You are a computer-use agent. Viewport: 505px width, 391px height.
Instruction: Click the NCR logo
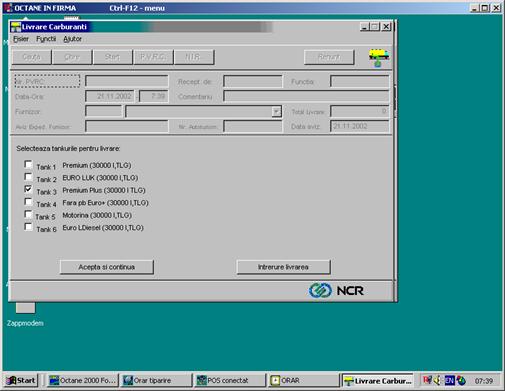[x=336, y=290]
